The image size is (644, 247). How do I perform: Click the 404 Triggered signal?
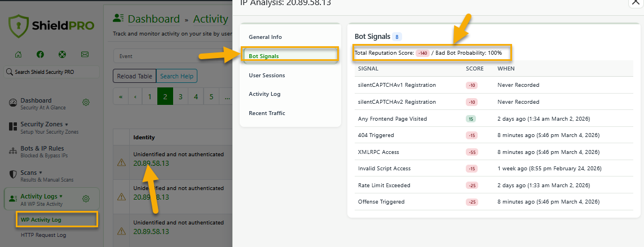click(x=376, y=135)
